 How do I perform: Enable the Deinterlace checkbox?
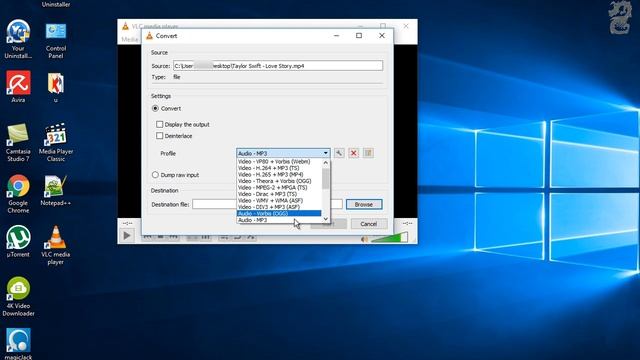click(x=160, y=136)
